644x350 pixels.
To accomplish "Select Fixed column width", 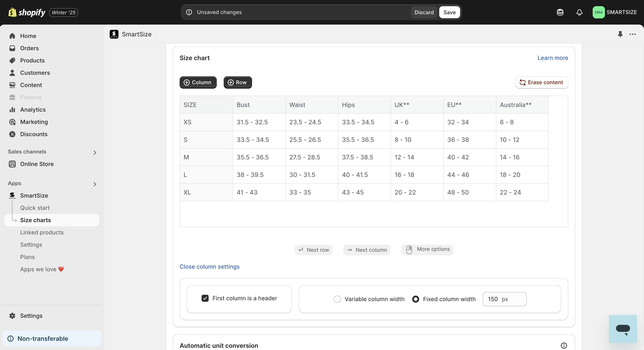I will pos(415,299).
